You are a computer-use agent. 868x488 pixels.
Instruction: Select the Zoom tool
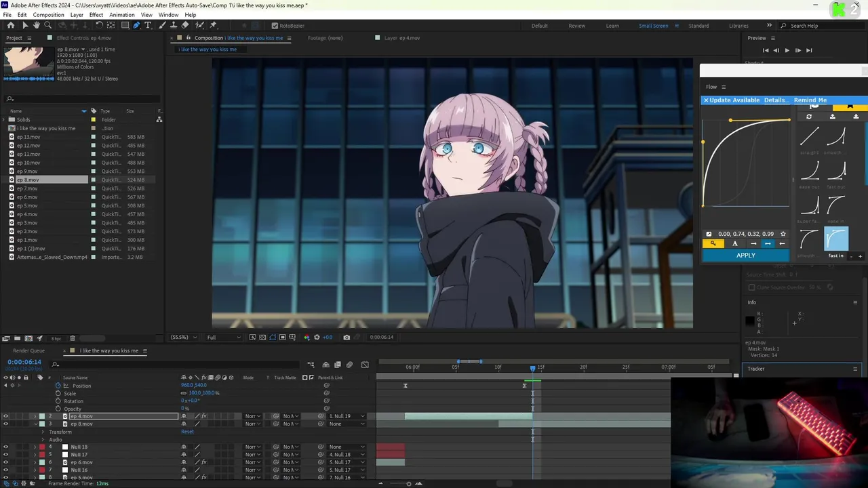pyautogui.click(x=47, y=25)
